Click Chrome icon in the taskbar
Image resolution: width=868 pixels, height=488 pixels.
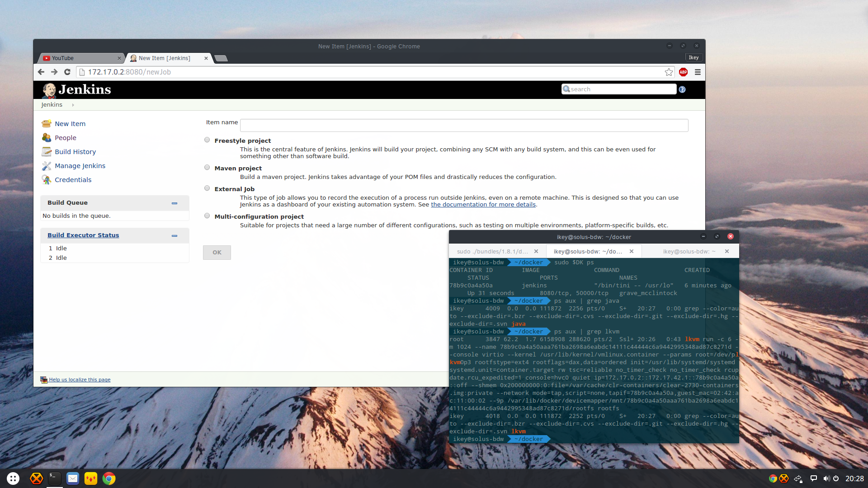point(109,479)
